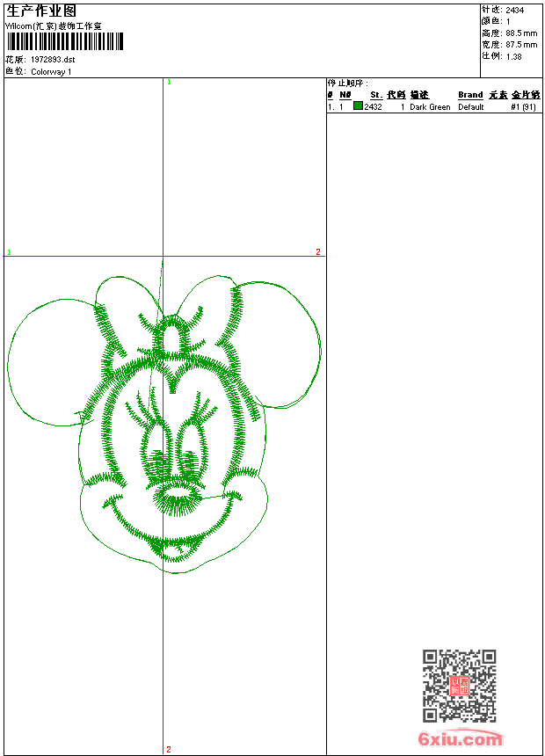Click the 描述 column header
Image resolution: width=545 pixels, height=756 pixels.
[418, 95]
